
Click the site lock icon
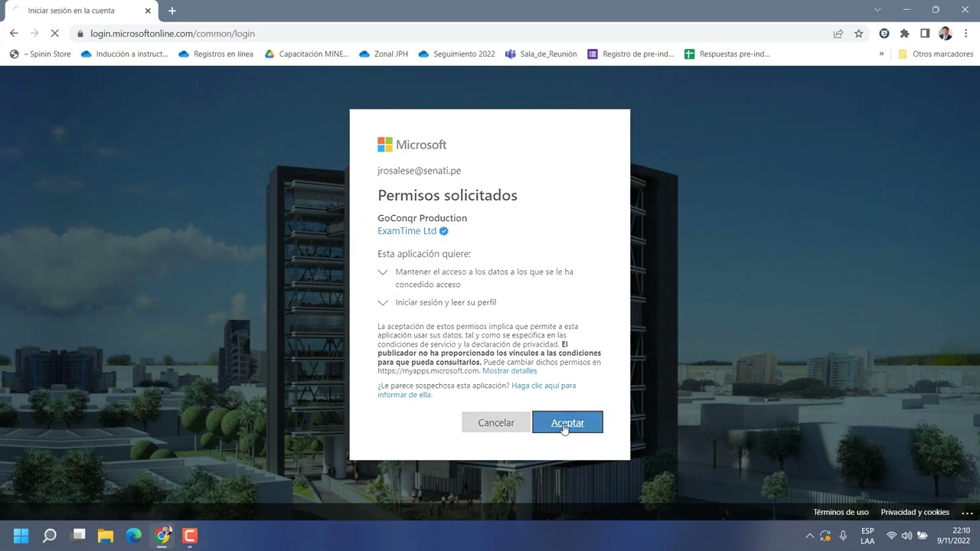80,34
